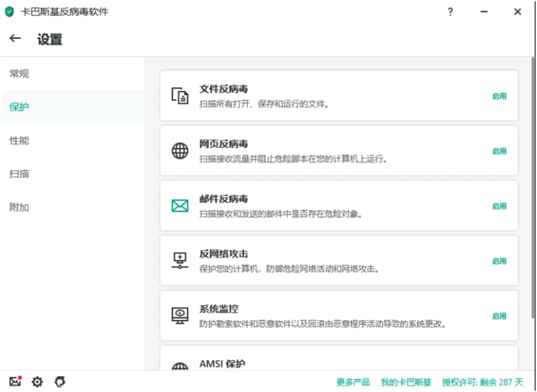Viewport: 537px width, 392px height.
Task: Click the back arrow next to 设置
Action: tap(15, 38)
